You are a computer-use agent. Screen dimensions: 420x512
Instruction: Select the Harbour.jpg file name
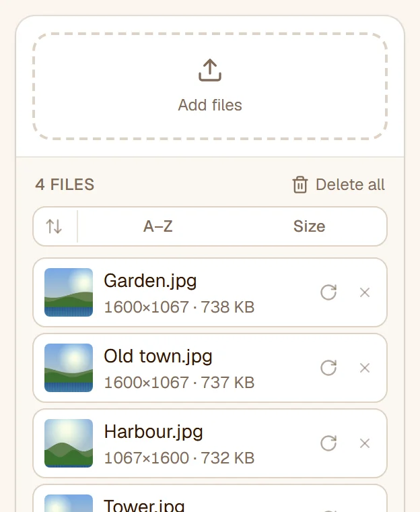click(x=153, y=432)
